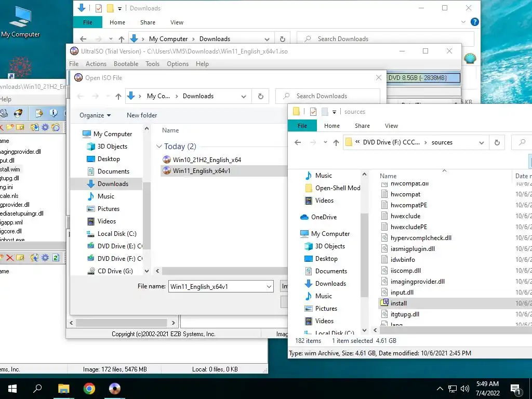Click back arrow in Downloads window
Viewport: 532px width, 399px height.
coord(83,39)
